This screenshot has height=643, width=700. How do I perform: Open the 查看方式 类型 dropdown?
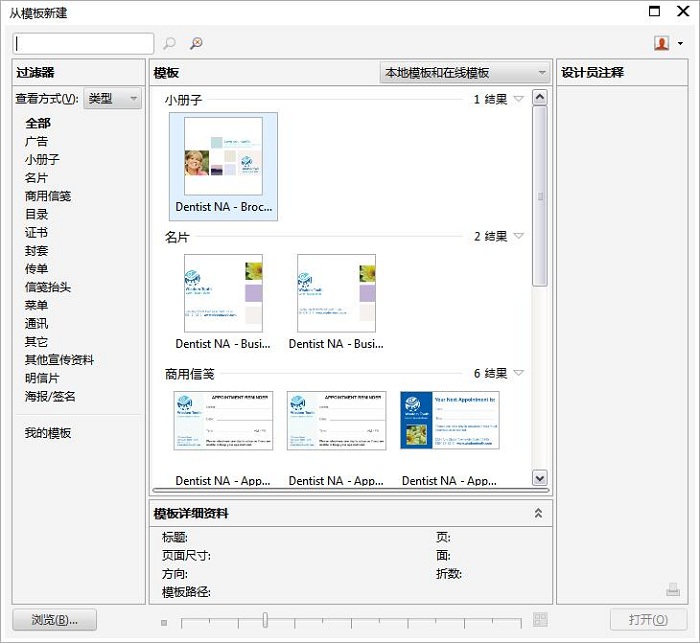tap(112, 99)
